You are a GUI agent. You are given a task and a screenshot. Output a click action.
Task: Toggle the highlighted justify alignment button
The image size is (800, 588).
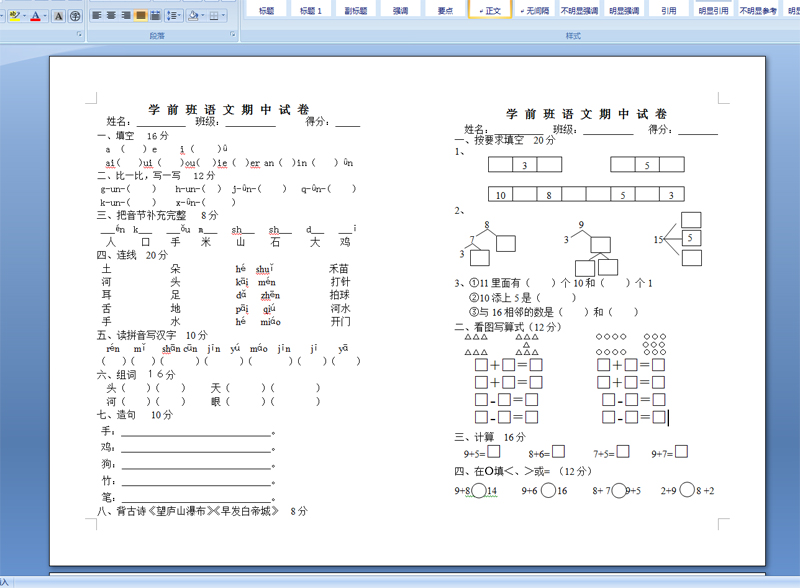(141, 16)
